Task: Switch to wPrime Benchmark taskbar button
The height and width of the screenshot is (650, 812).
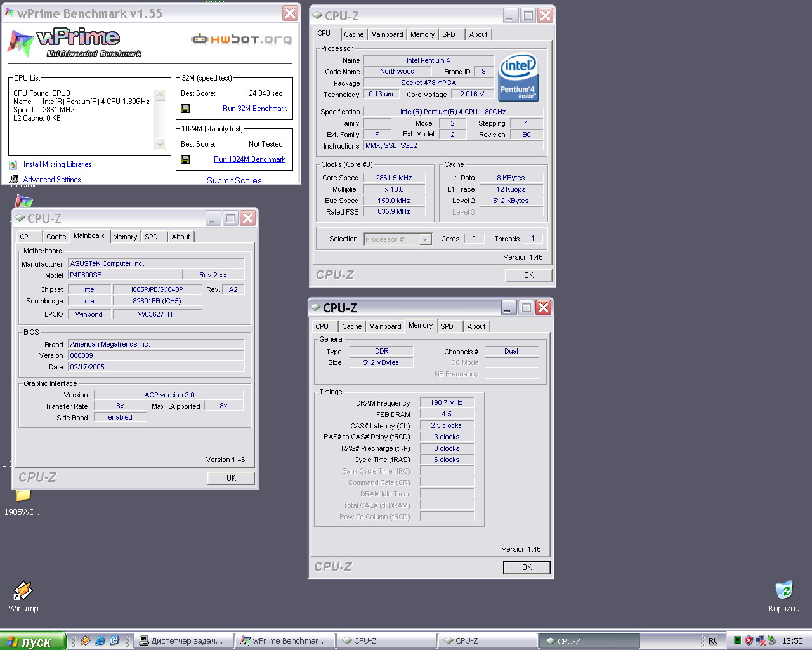Action: pyautogui.click(x=285, y=641)
